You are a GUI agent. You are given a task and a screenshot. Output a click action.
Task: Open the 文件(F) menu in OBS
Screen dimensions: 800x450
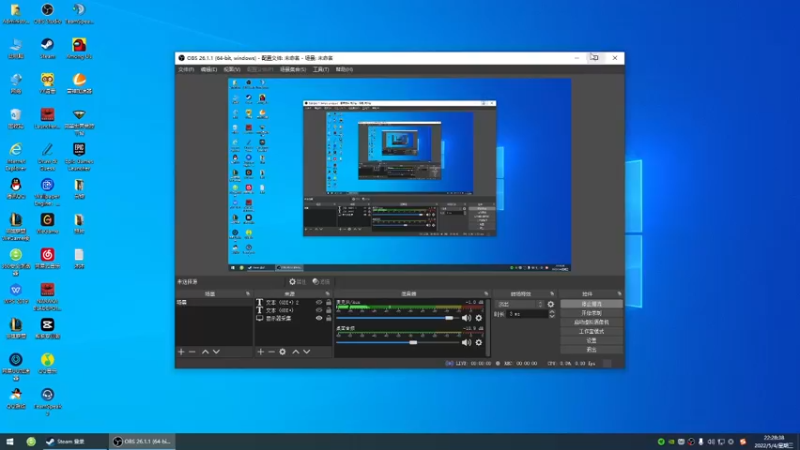coord(186,69)
